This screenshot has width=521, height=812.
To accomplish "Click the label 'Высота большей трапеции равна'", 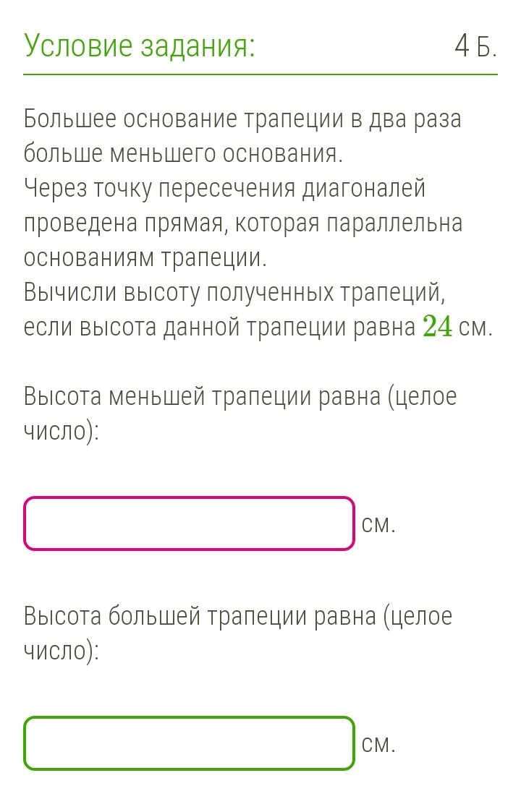I will 200,617.
